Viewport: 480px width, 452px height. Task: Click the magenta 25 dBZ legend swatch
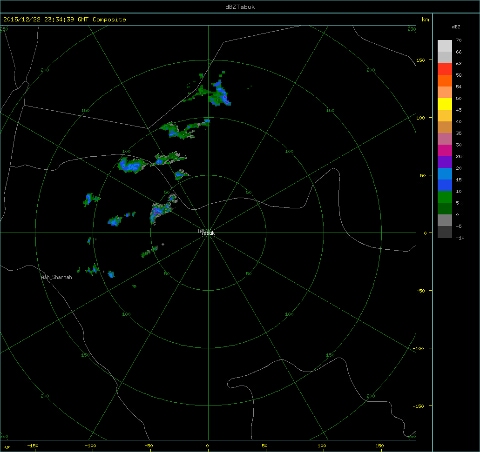click(x=445, y=150)
